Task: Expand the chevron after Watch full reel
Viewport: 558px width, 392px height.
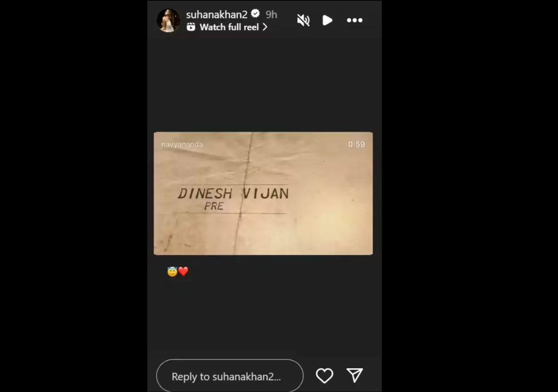Action: (265, 27)
